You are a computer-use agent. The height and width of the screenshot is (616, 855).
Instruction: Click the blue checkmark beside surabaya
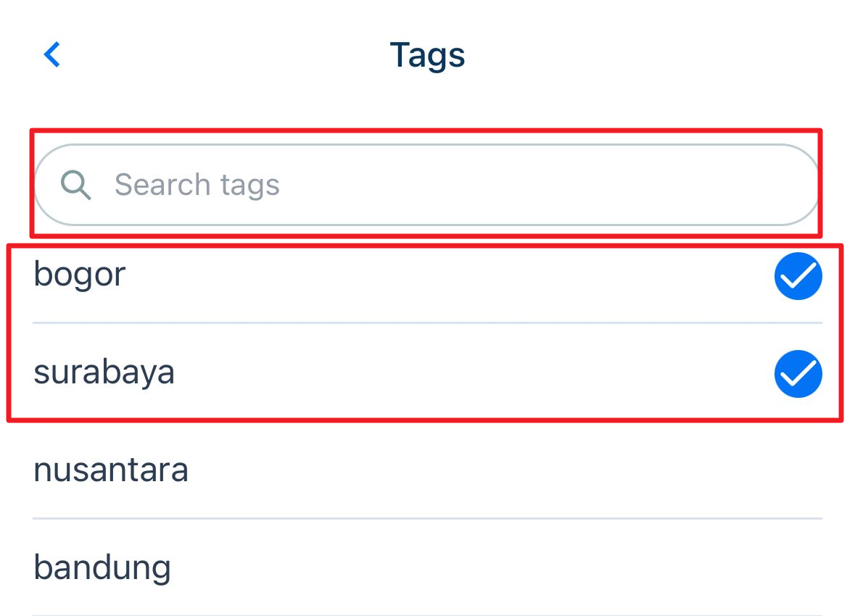798,374
